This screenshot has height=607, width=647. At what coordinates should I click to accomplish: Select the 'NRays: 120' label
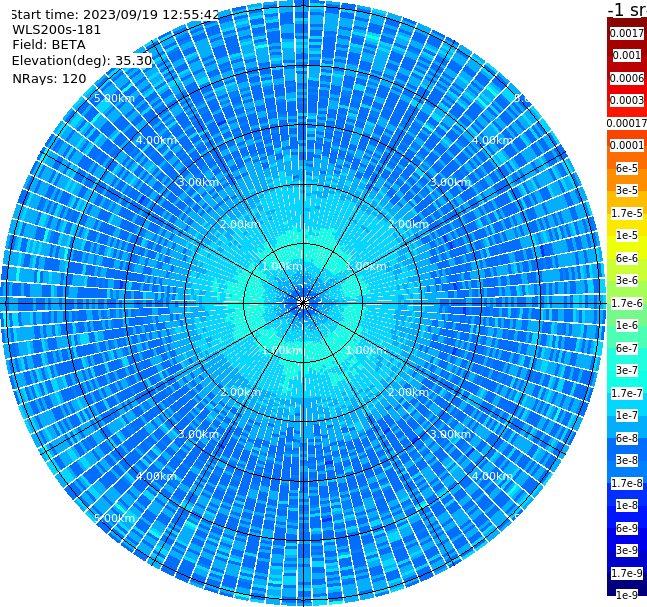click(x=49, y=78)
